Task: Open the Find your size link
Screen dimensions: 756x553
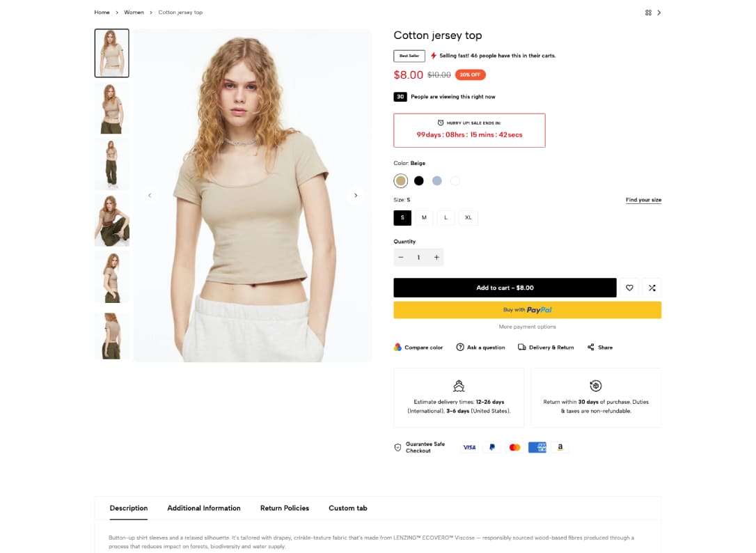Action: click(643, 199)
